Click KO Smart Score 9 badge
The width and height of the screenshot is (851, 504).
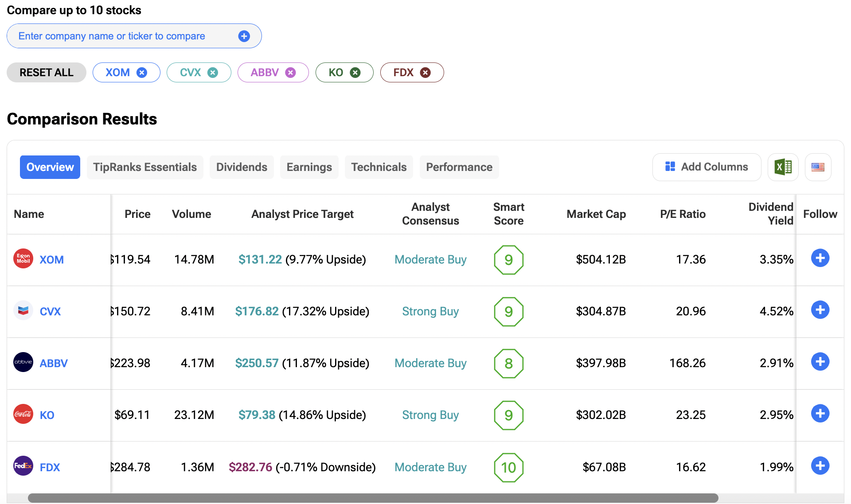point(509,415)
